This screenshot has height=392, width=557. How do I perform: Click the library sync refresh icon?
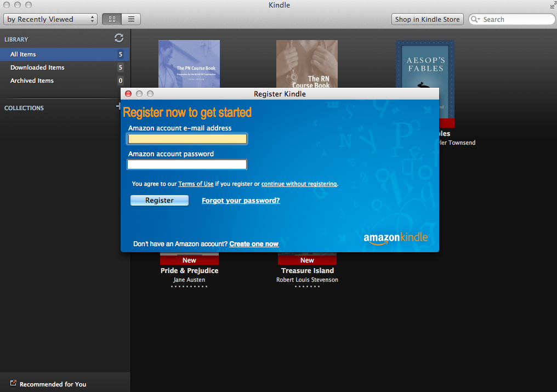(119, 38)
